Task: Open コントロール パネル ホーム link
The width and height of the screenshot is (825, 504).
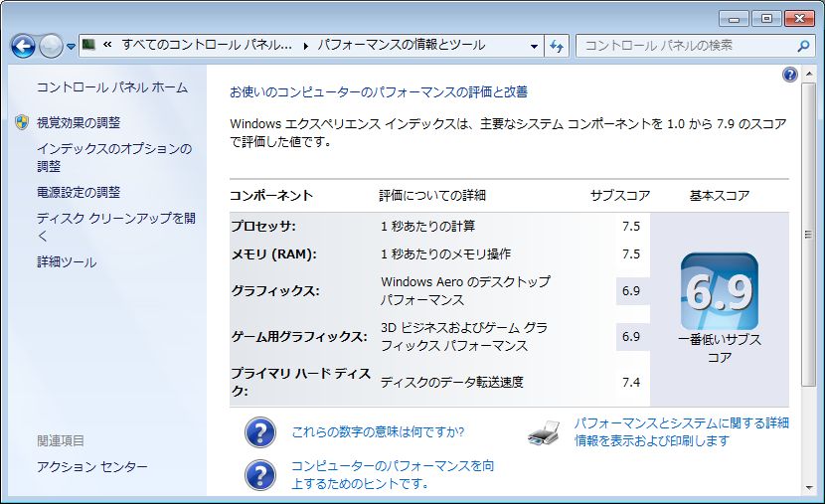Action: pyautogui.click(x=112, y=87)
